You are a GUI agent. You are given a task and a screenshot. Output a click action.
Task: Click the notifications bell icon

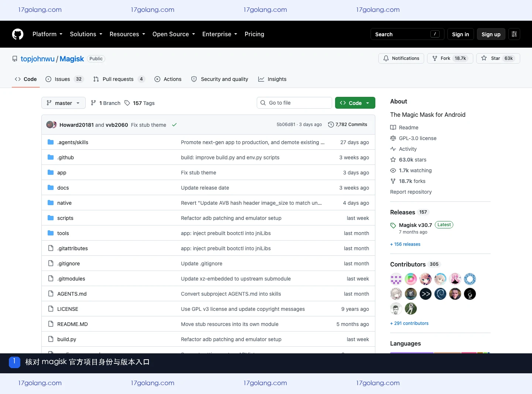(386, 58)
